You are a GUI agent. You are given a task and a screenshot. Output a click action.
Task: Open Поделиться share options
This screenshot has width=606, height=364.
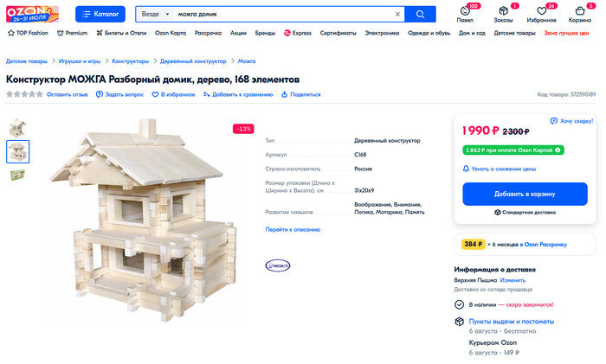[301, 94]
